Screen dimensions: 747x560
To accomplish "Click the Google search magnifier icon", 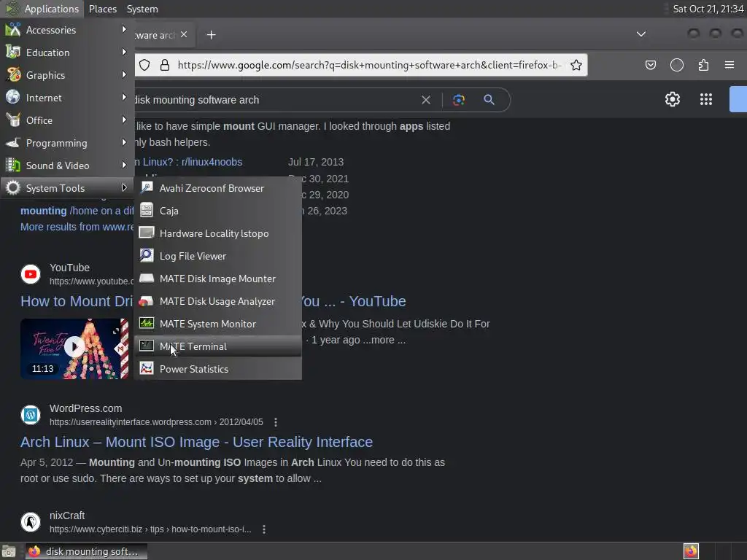I will coord(489,100).
